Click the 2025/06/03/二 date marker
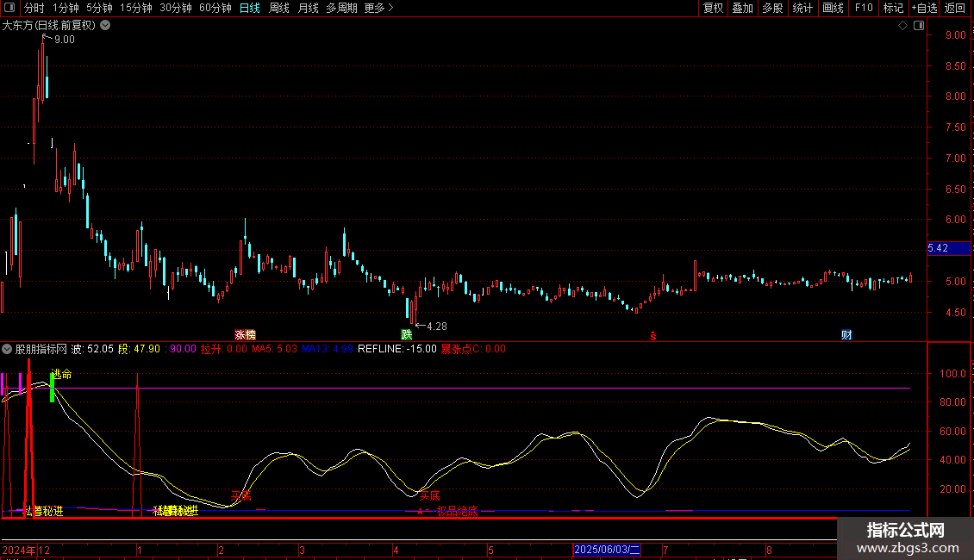Viewport: 974px width, 560px height. point(607,550)
